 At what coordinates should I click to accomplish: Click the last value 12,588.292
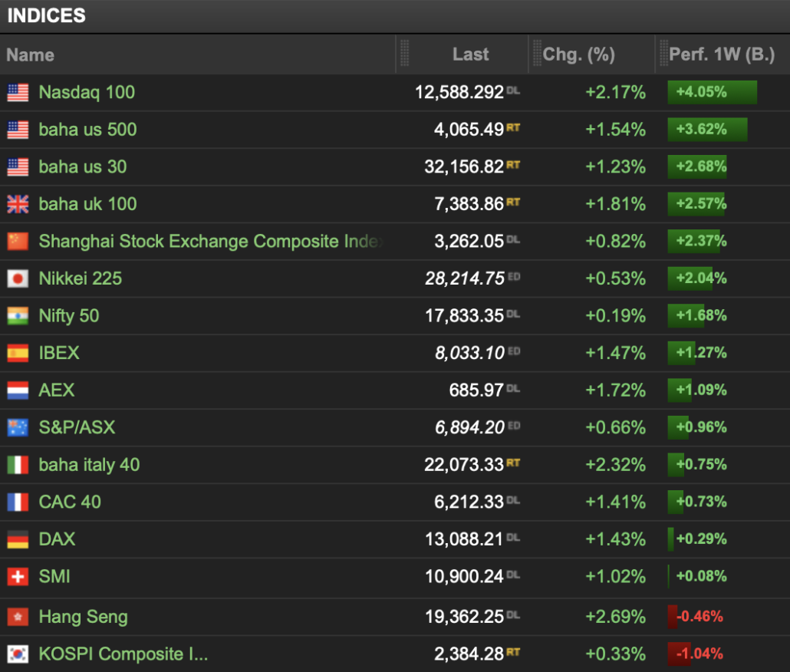[459, 92]
